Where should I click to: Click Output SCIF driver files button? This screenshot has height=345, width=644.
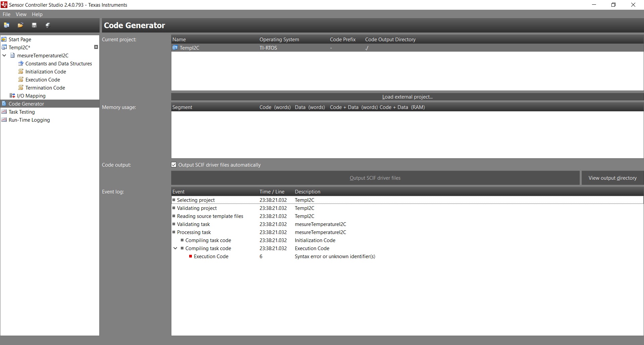375,178
